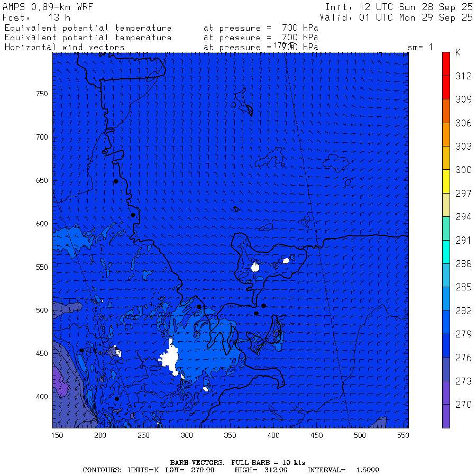Click the colorbar label 270

463,405
